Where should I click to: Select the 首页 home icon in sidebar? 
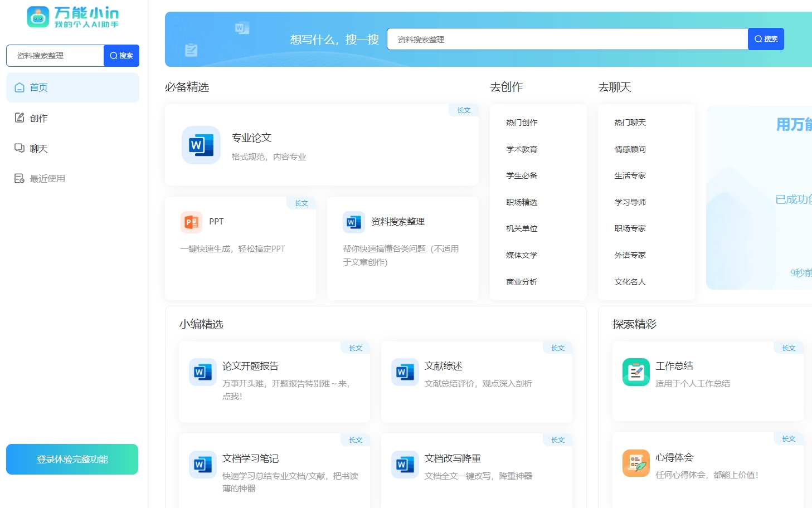click(x=20, y=87)
